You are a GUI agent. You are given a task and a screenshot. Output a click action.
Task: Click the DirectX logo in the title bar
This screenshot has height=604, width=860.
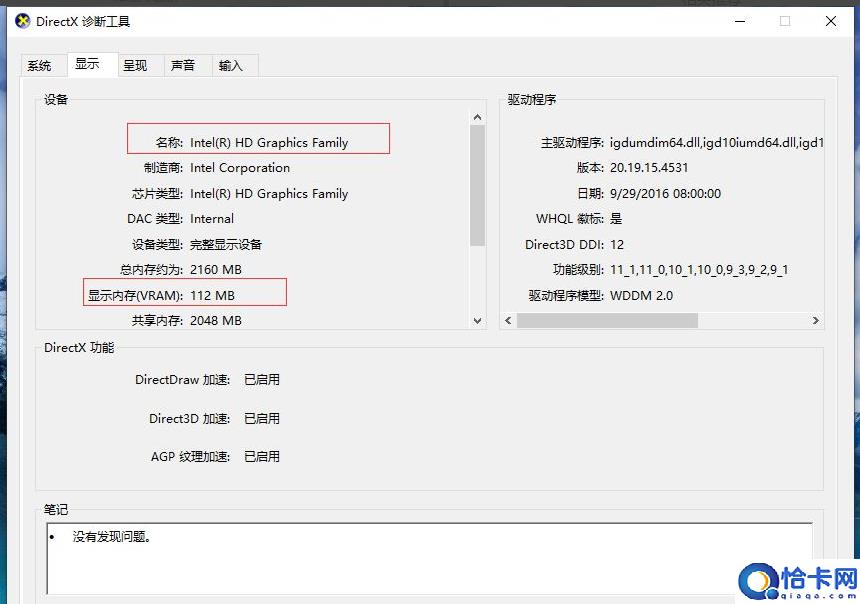(21, 21)
